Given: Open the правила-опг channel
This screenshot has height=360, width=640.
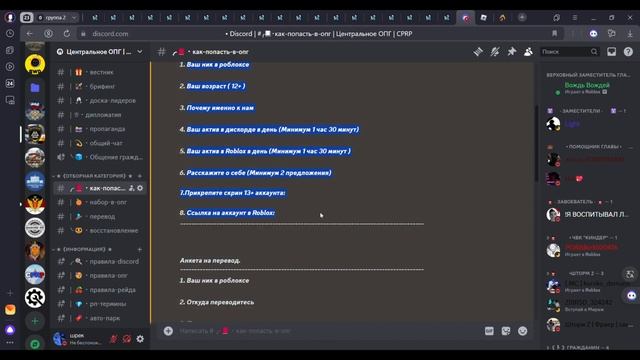Looking at the screenshot, I should (x=100, y=276).
